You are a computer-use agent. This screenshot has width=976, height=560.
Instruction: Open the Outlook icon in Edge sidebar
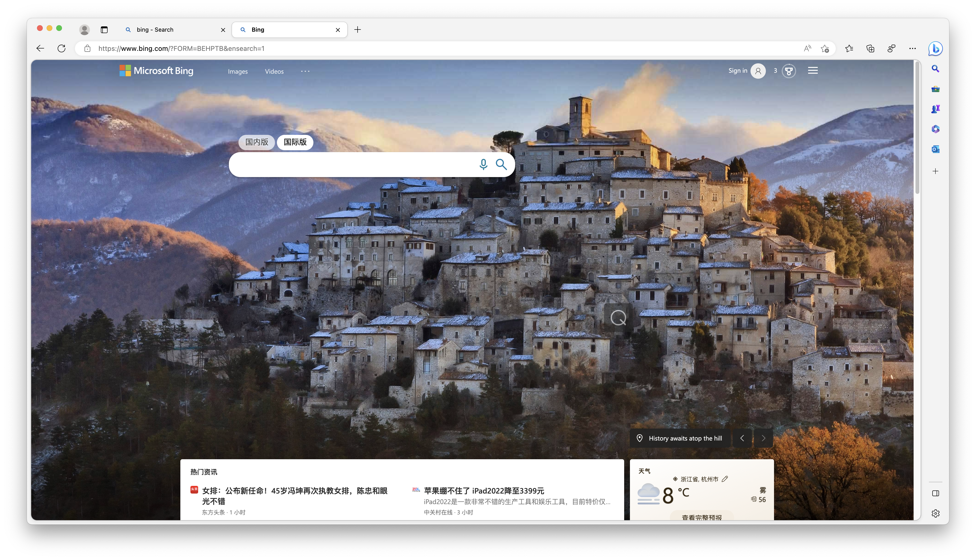tap(935, 149)
